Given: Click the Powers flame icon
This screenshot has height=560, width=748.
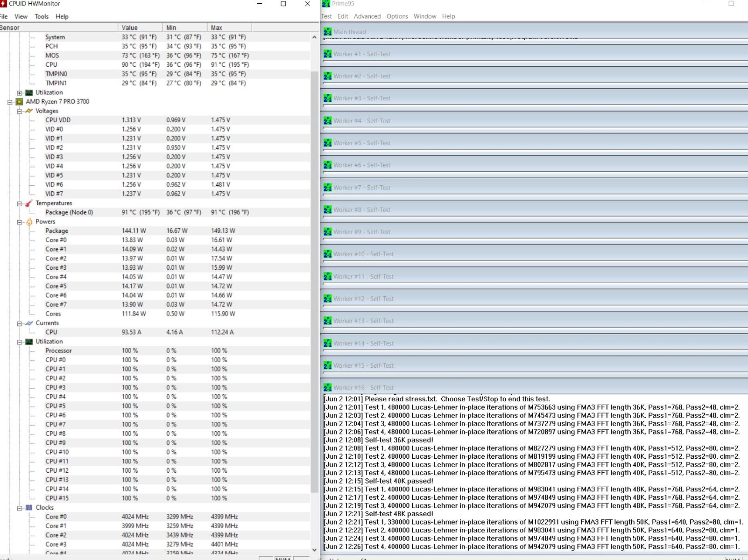Looking at the screenshot, I should 29,222.
